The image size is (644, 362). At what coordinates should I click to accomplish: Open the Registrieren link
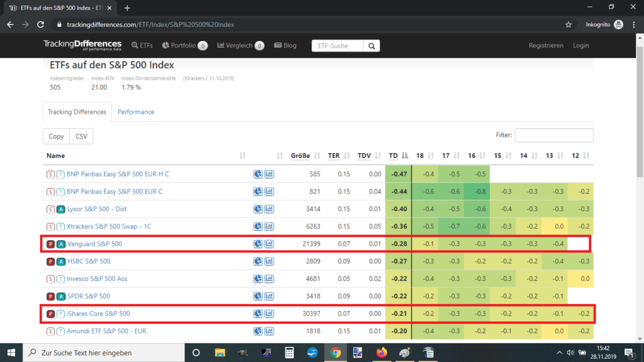point(546,45)
